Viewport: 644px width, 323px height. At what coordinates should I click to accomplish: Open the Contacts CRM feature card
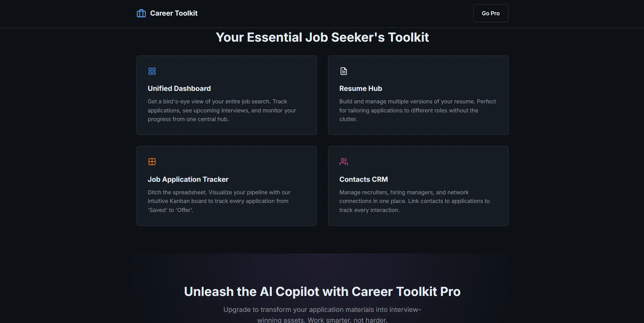[x=418, y=186]
